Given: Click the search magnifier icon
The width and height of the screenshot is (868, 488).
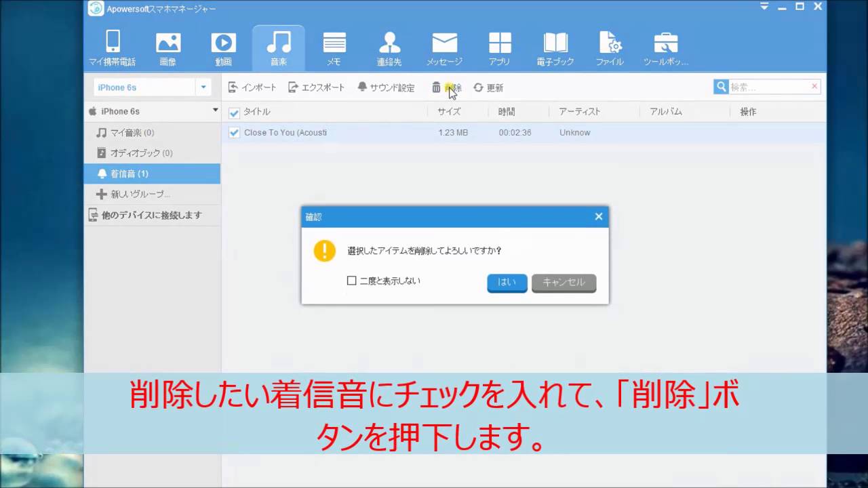Looking at the screenshot, I should 721,87.
